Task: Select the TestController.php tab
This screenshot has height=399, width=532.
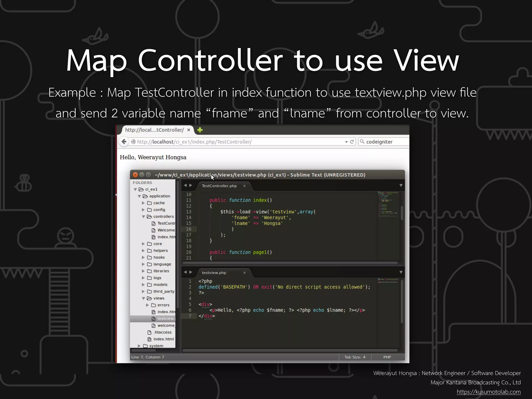Action: (219, 186)
